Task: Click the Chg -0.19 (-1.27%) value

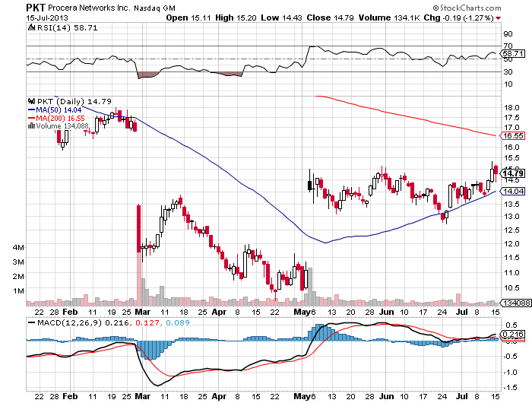Action: click(x=459, y=17)
